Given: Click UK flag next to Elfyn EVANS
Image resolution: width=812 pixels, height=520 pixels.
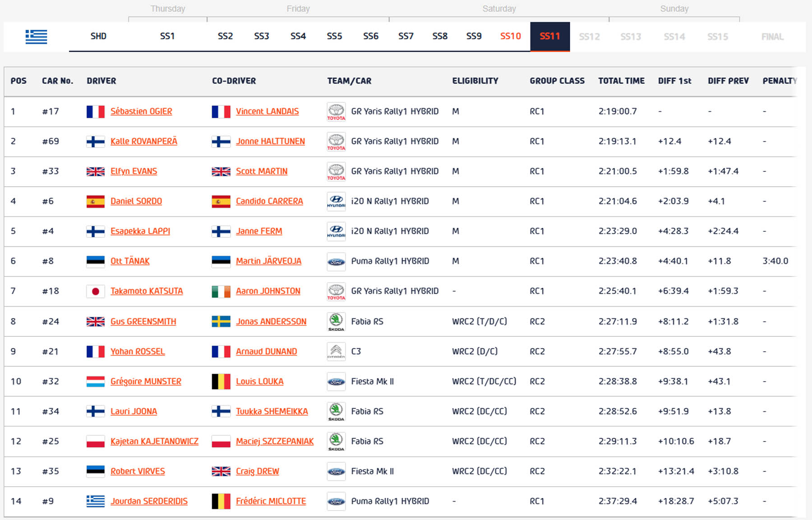Looking at the screenshot, I should tap(95, 171).
